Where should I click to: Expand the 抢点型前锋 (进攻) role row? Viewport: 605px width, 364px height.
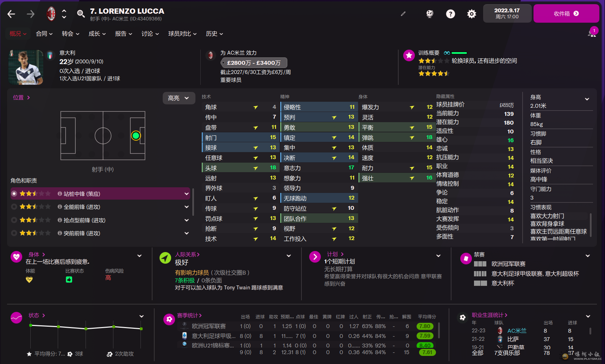tap(187, 220)
